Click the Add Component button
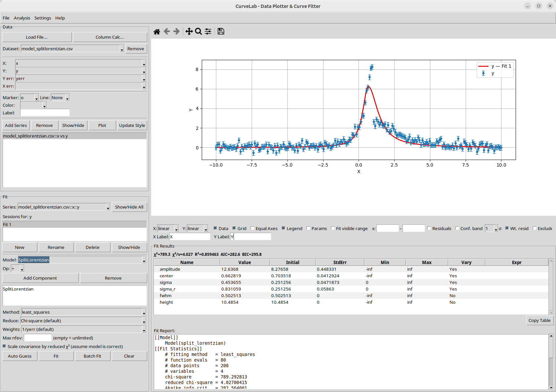 40,278
